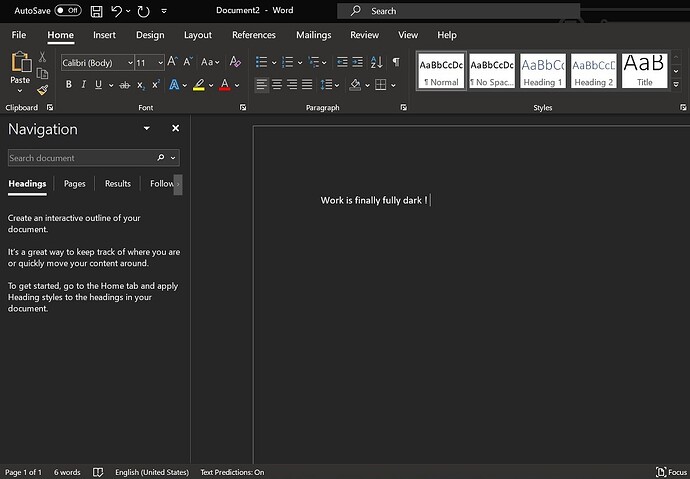Click the Save icon in title bar
Screen dimensions: 690x479
click(96, 11)
